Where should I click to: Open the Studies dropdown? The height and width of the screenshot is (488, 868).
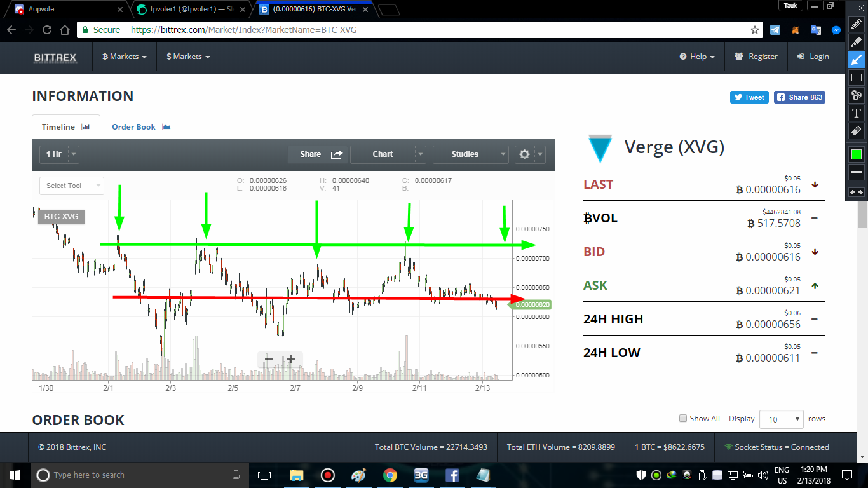coord(470,154)
